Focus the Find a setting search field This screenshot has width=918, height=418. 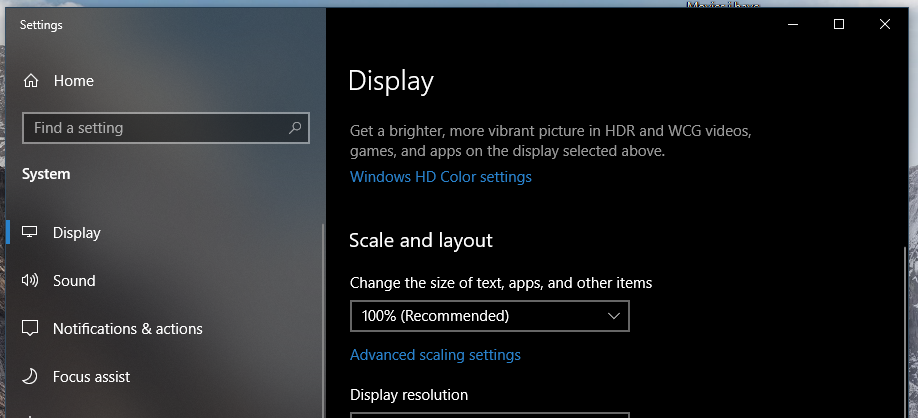[x=155, y=128]
